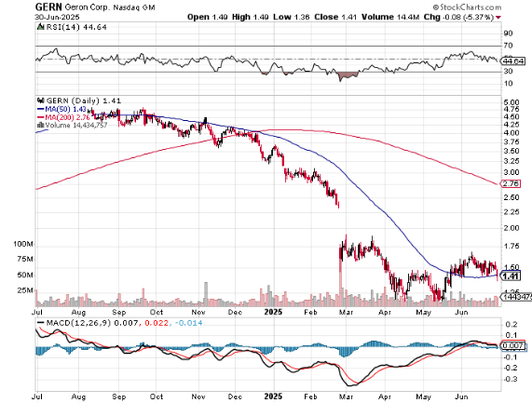
Task: Click the RSI current value tag 44.64
Action: (513, 61)
